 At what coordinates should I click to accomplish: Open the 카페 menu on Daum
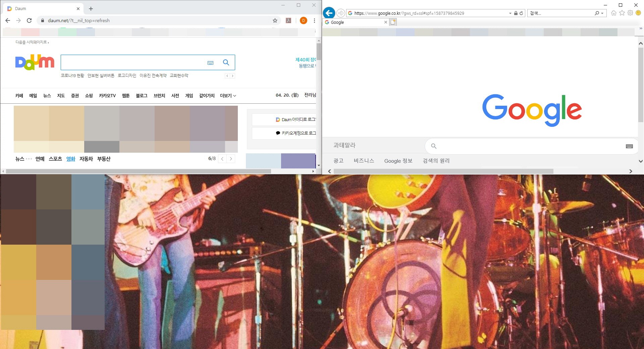[19, 96]
